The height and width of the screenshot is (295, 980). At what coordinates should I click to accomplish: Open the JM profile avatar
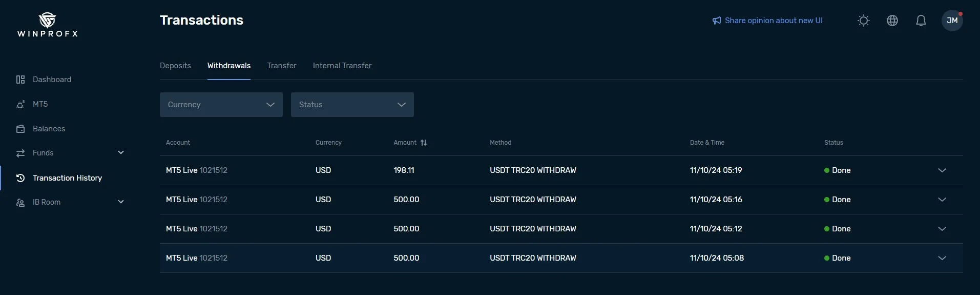[x=952, y=21]
